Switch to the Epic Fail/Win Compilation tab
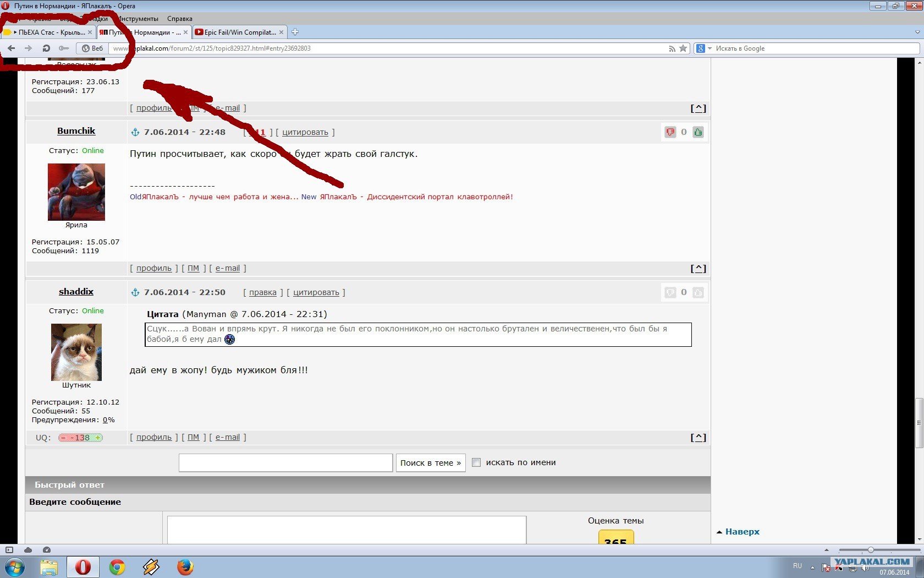924x578 pixels. [x=239, y=32]
